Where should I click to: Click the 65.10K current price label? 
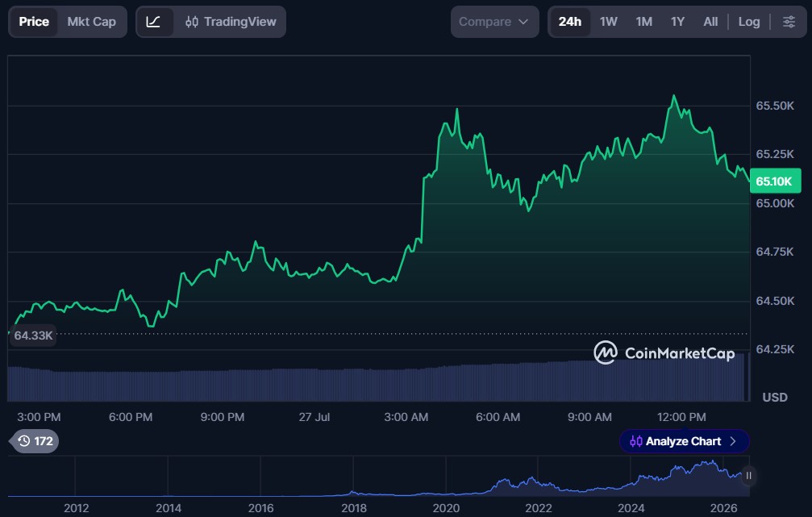(x=775, y=181)
